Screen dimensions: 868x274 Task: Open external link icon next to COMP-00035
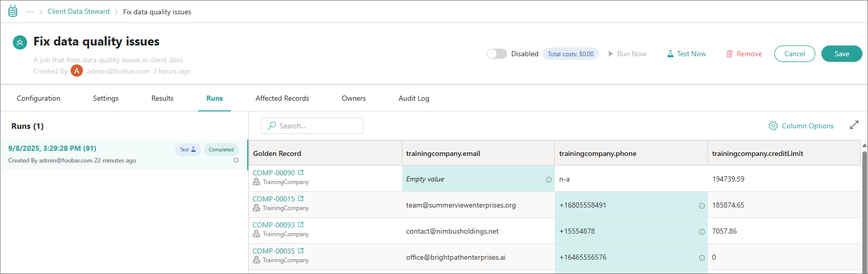pos(301,251)
